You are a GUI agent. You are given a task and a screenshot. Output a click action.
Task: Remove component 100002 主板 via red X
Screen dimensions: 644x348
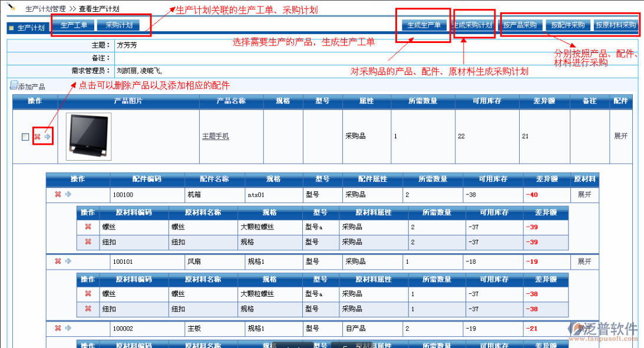pyautogui.click(x=58, y=328)
